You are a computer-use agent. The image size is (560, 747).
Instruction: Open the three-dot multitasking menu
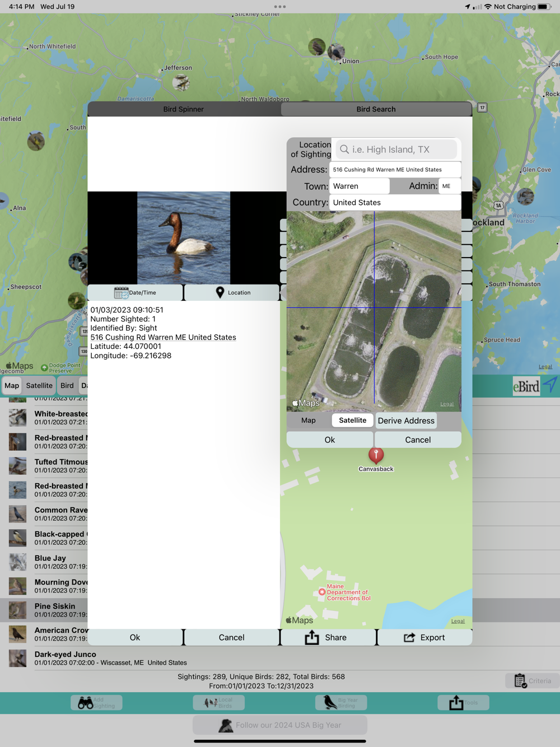tap(280, 7)
